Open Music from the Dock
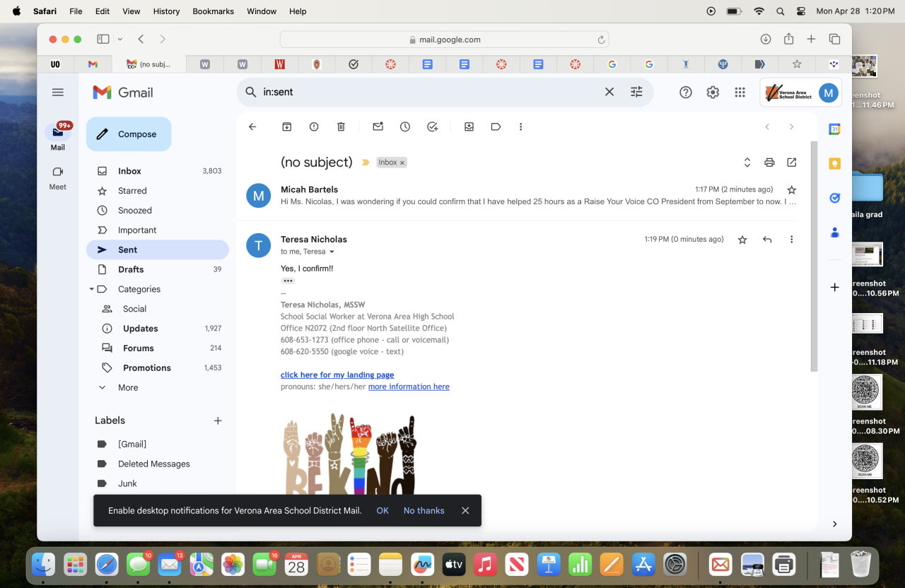 pyautogui.click(x=484, y=564)
